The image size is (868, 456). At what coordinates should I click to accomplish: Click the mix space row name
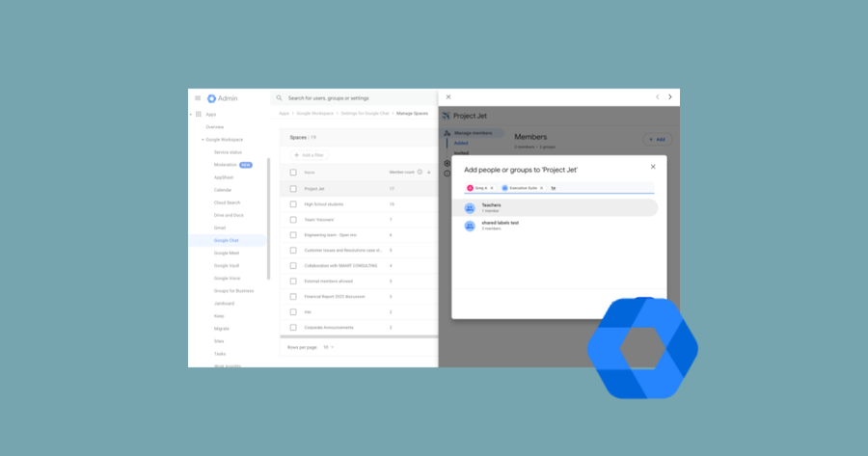[x=308, y=312]
